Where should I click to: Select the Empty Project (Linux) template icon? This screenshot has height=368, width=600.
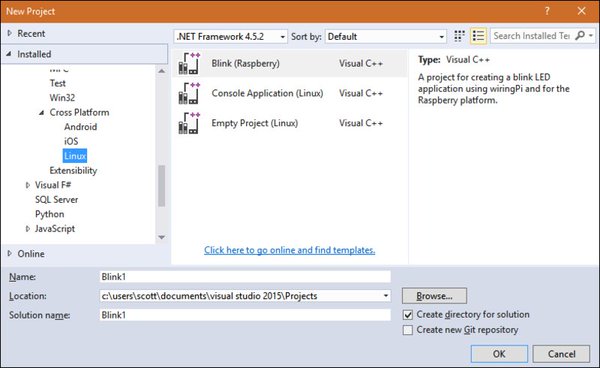(189, 123)
